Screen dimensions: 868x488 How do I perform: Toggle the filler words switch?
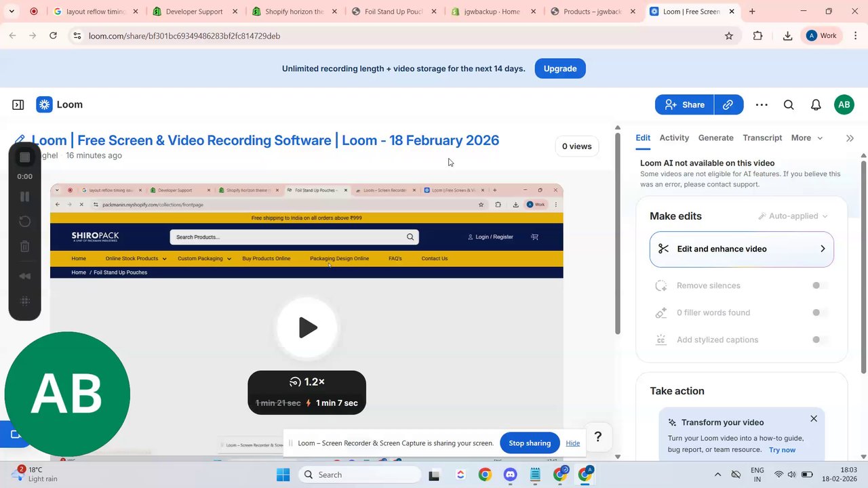pos(820,312)
